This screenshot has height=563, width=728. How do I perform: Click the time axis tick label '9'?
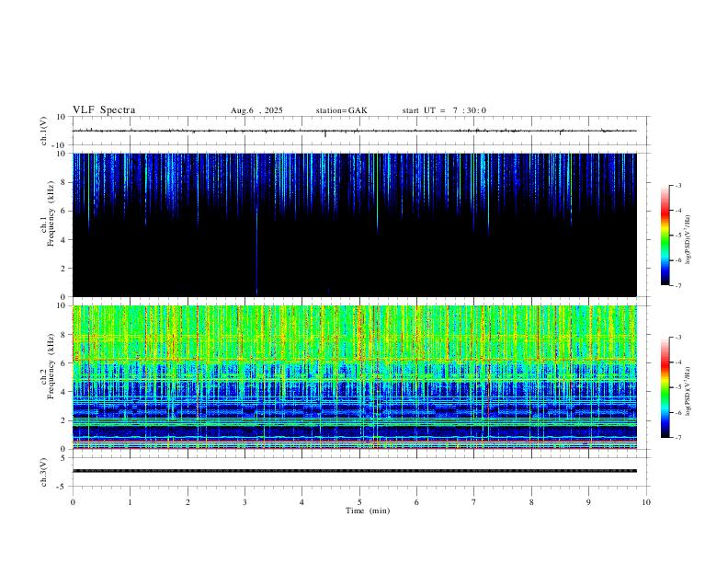tap(588, 502)
